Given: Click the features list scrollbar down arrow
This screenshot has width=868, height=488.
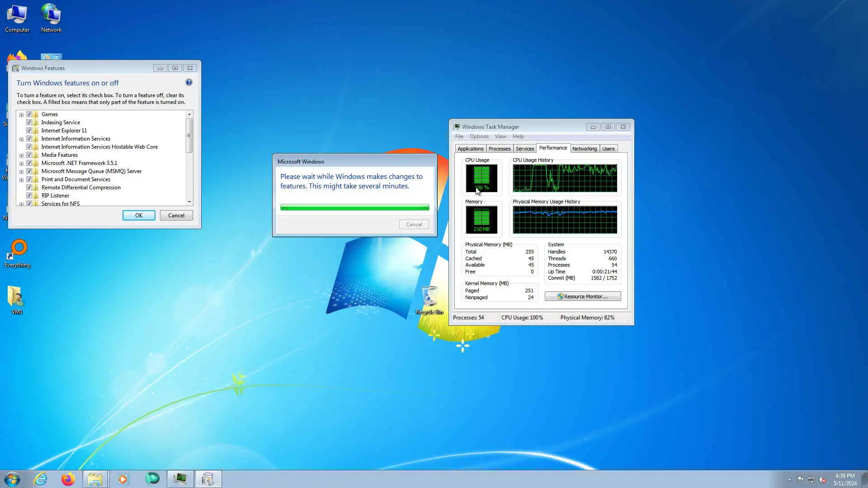Looking at the screenshot, I should coord(189,202).
